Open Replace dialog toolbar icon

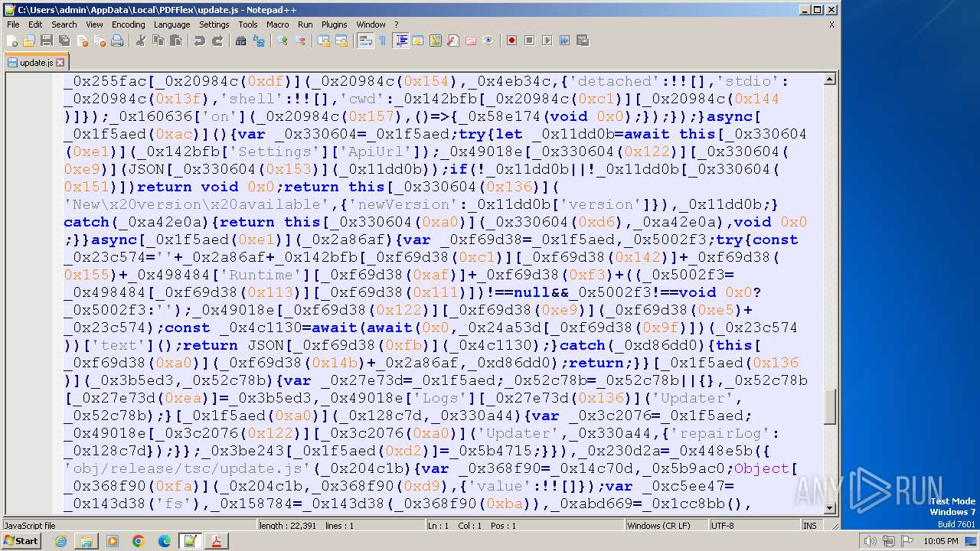click(259, 41)
